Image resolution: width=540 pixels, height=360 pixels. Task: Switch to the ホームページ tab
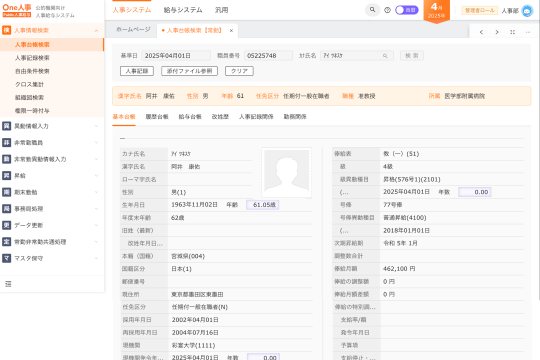(x=133, y=30)
